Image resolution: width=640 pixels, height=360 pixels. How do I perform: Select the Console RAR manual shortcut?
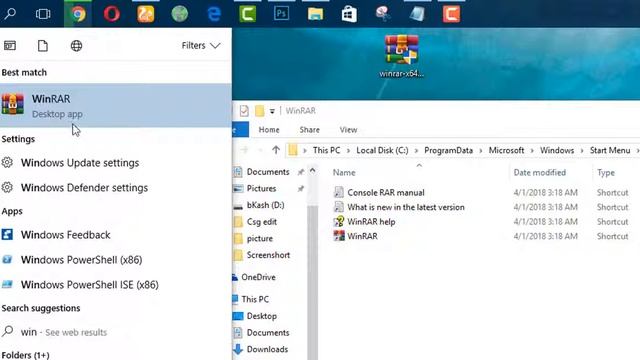pyautogui.click(x=386, y=193)
